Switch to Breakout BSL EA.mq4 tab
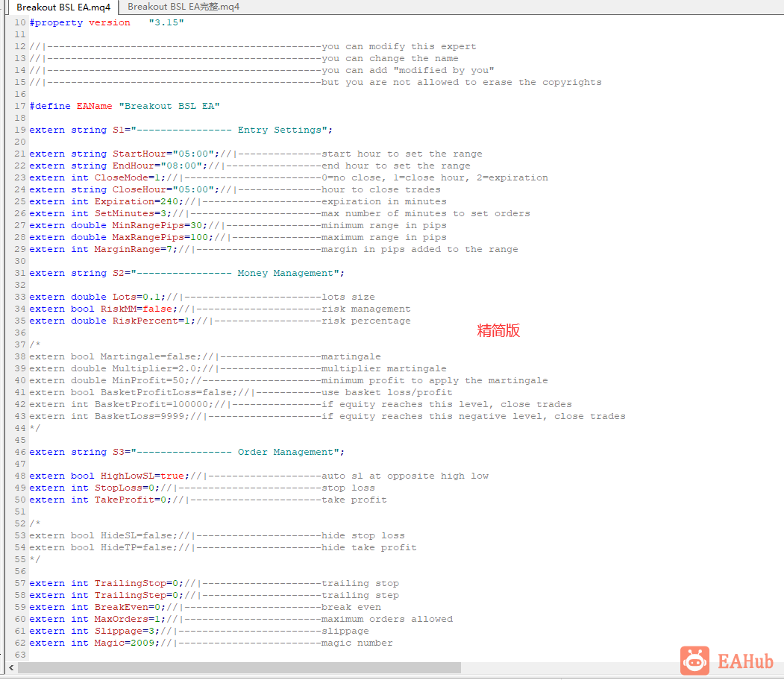This screenshot has height=680, width=784. pos(63,7)
